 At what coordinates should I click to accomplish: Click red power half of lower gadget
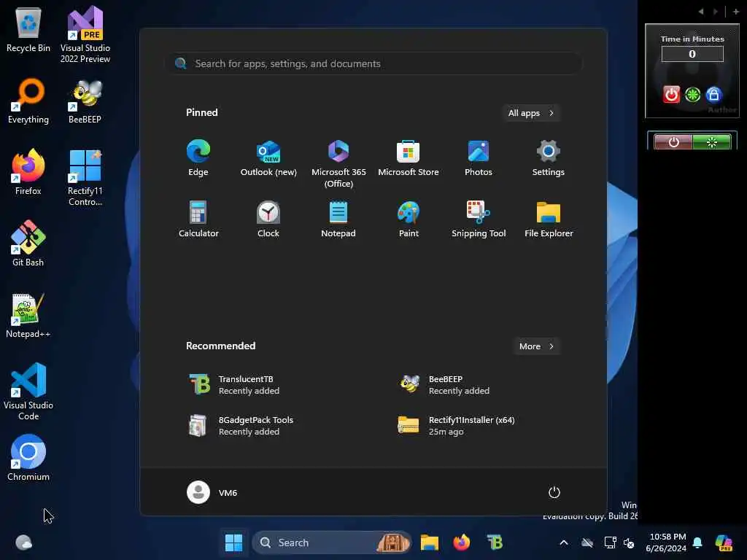[673, 142]
